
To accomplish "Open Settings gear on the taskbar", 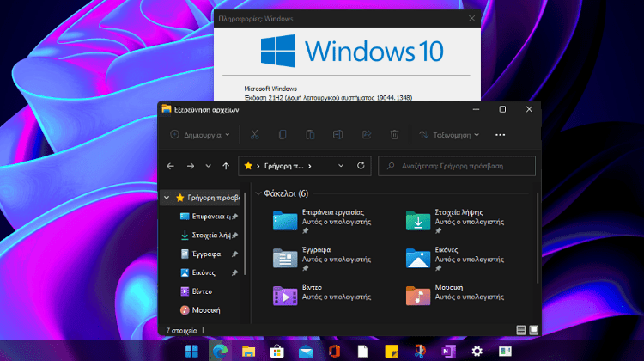I will pos(477,352).
